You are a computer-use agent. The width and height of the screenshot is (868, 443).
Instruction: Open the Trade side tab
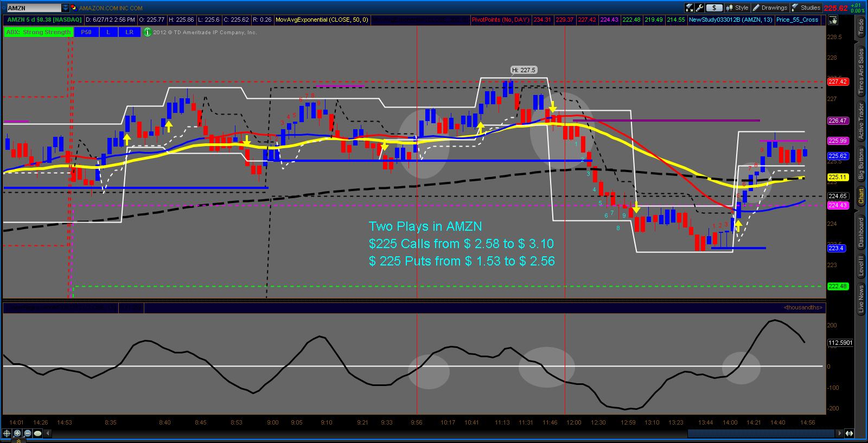click(861, 27)
